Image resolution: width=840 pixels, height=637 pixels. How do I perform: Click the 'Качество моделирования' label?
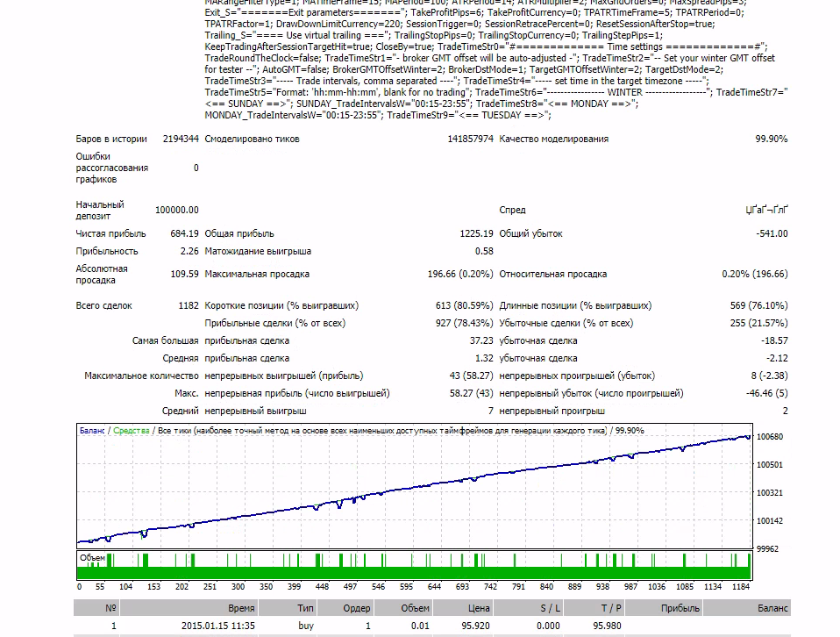(x=554, y=139)
